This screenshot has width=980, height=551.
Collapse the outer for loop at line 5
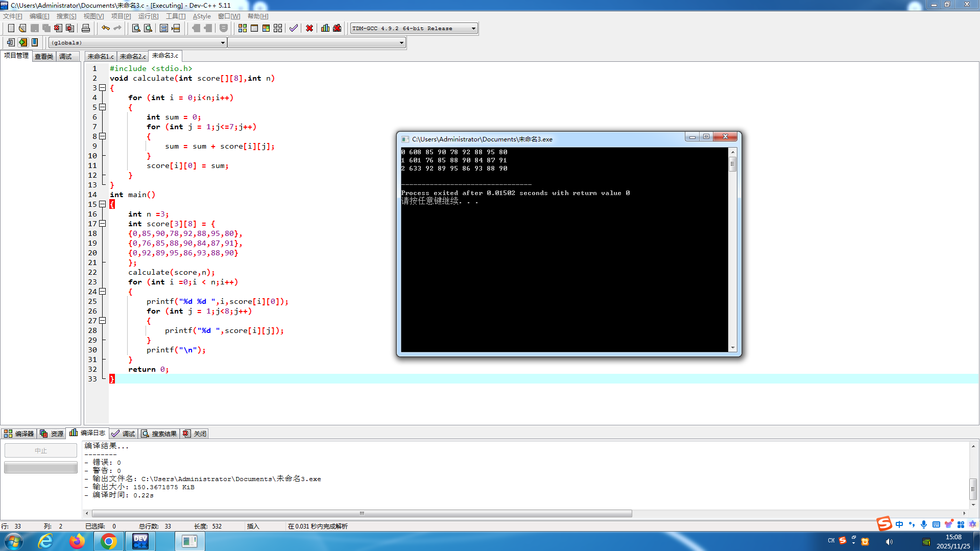103,107
